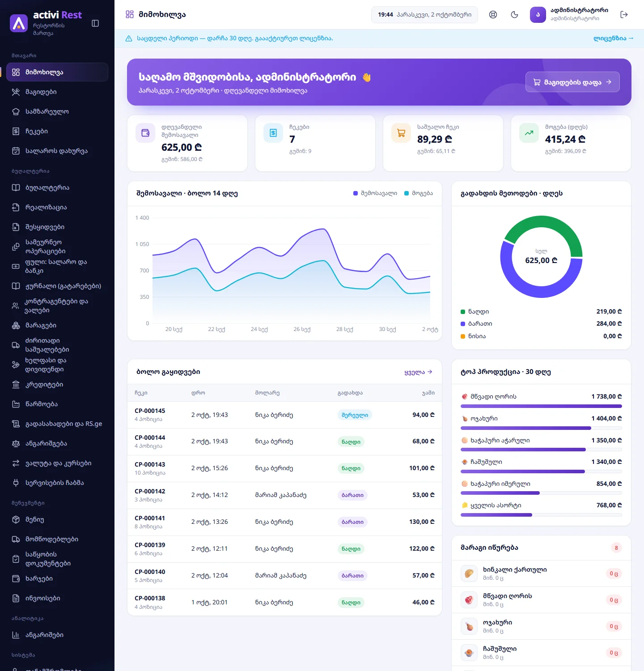The image size is (644, 671).
Task: Toggle შემოსავალი series in chart legend
Action: [375, 193]
